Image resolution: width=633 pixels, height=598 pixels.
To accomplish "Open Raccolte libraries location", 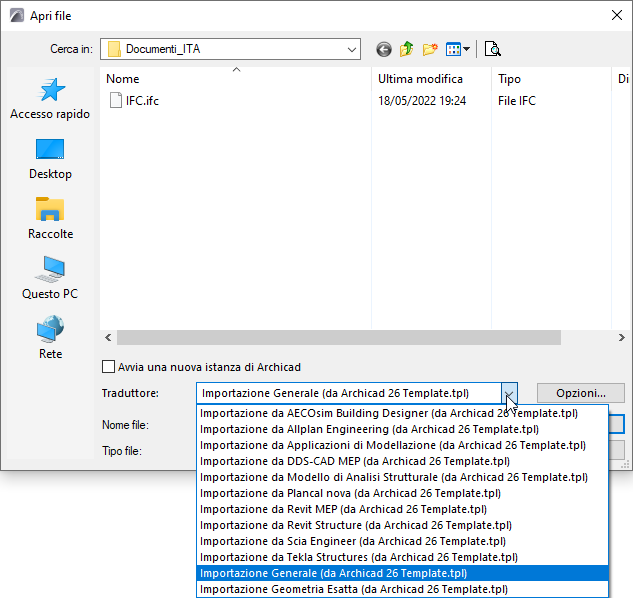I will tap(50, 218).
